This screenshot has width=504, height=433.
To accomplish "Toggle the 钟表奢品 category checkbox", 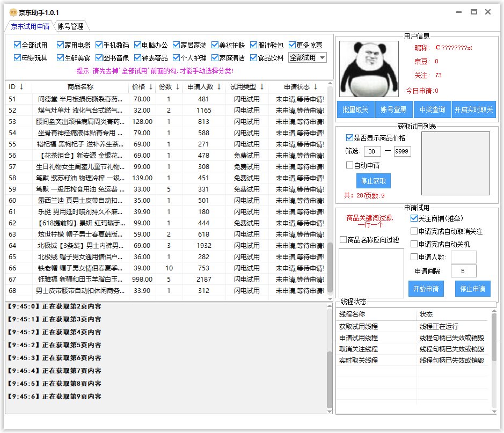I will [137, 58].
